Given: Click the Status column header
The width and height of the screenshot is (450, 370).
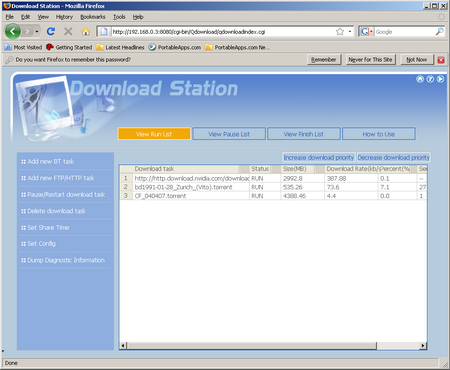Looking at the screenshot, I should [265, 169].
